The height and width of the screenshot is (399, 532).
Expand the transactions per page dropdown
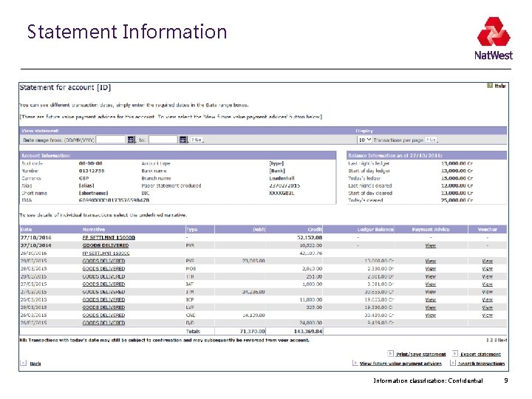[364, 140]
